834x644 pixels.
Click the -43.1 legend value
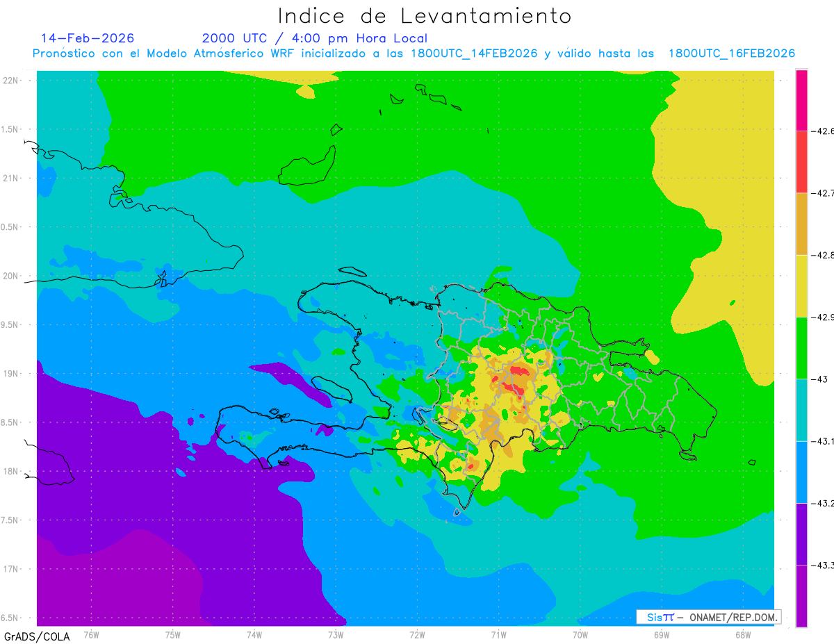click(x=822, y=441)
